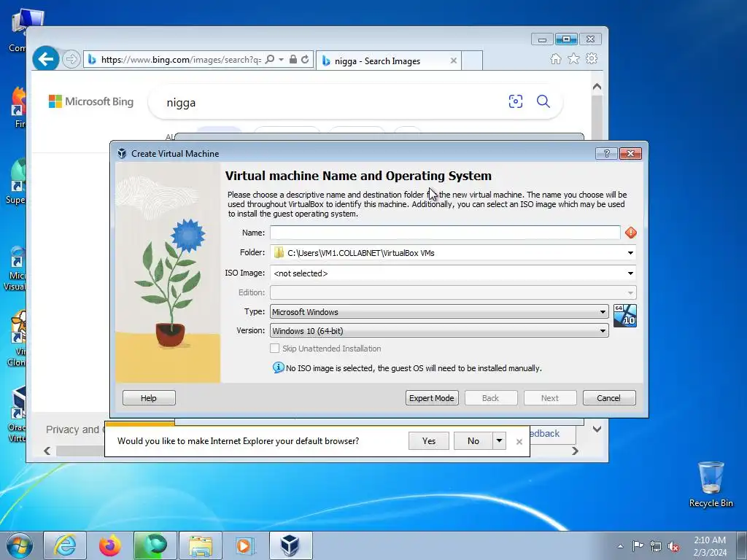Click No on default browser prompt
747x560 pixels.
(x=473, y=441)
